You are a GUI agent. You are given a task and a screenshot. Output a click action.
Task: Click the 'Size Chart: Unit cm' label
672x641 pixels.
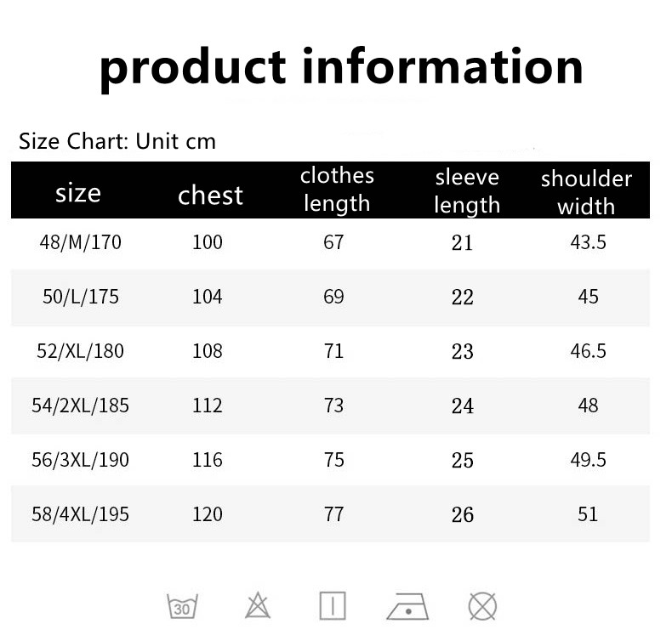click(x=117, y=141)
